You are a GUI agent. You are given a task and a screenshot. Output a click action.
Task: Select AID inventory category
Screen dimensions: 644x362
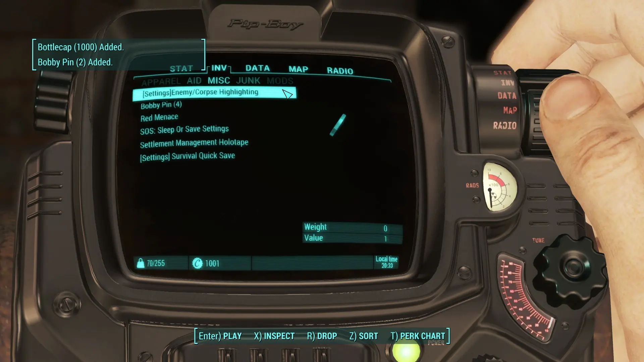click(x=194, y=80)
